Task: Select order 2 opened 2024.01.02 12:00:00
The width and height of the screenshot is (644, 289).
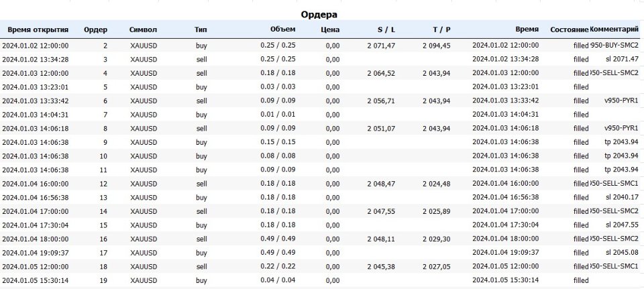Action: [x=320, y=46]
